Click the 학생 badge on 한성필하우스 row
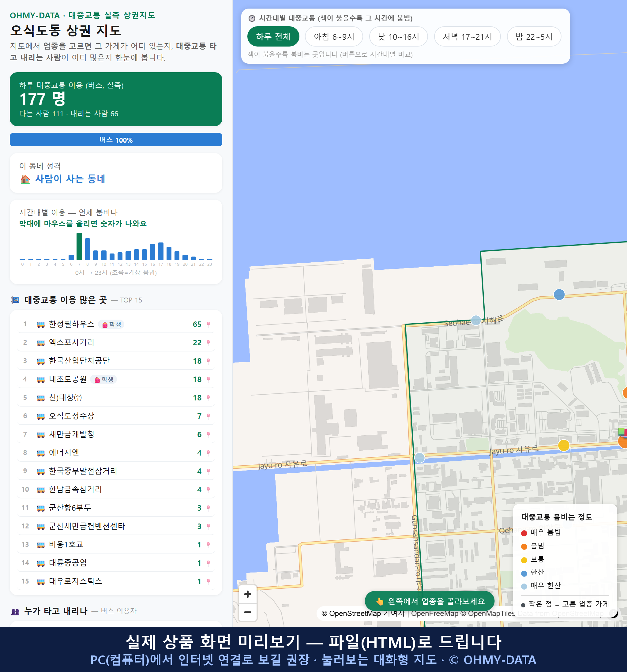Image resolution: width=627 pixels, height=672 pixels. [x=111, y=324]
